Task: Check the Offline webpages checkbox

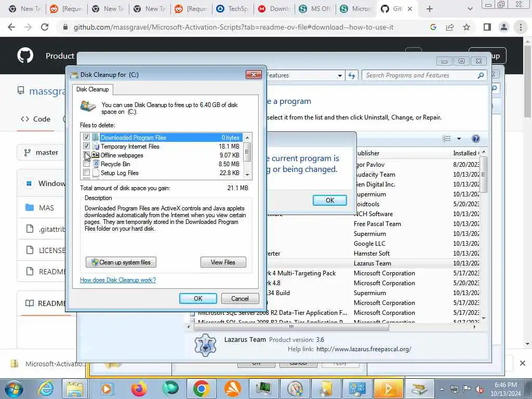Action: (87, 155)
